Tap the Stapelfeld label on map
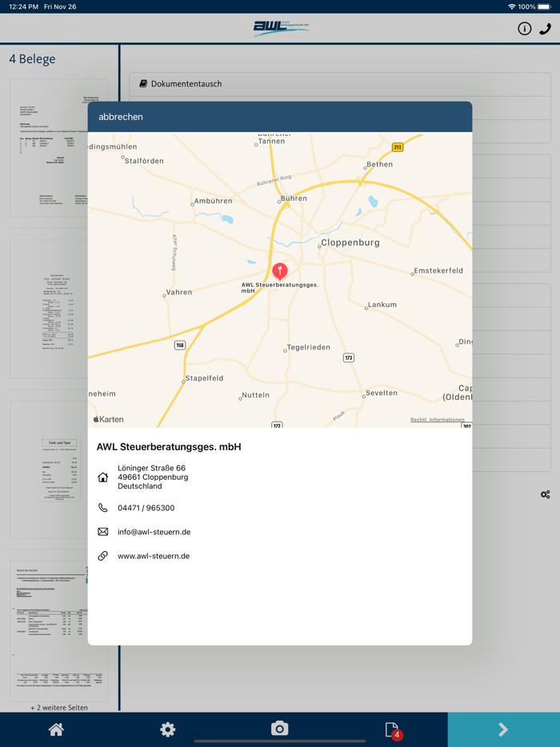Image resolution: width=560 pixels, height=747 pixels. tap(204, 378)
